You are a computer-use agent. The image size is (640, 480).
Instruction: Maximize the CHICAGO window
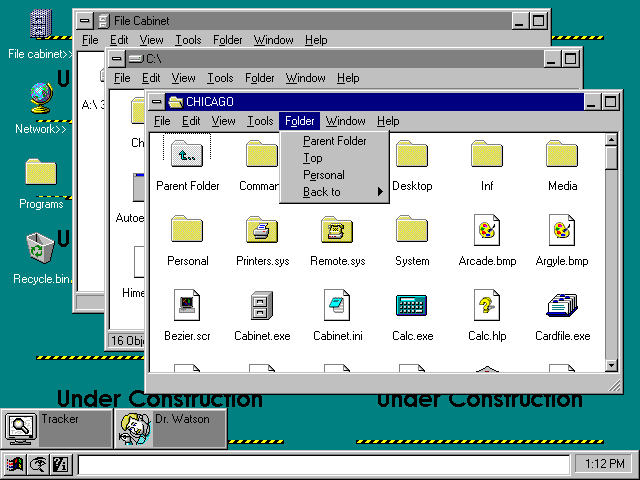point(611,101)
